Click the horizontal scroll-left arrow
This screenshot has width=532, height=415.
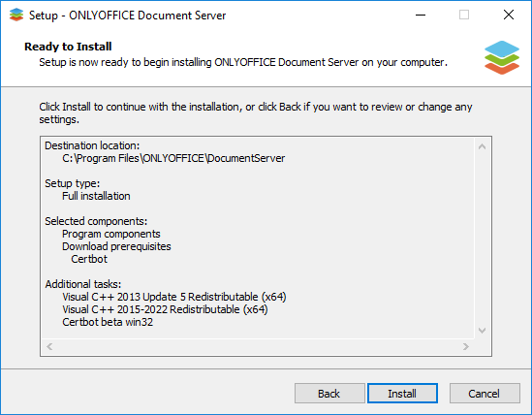[x=49, y=346]
